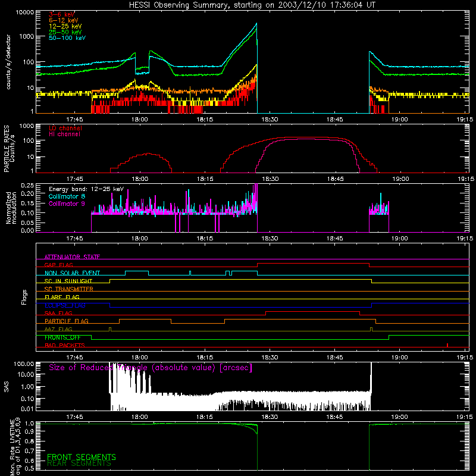Click 19:00 under the SAS plot

pos(400,417)
